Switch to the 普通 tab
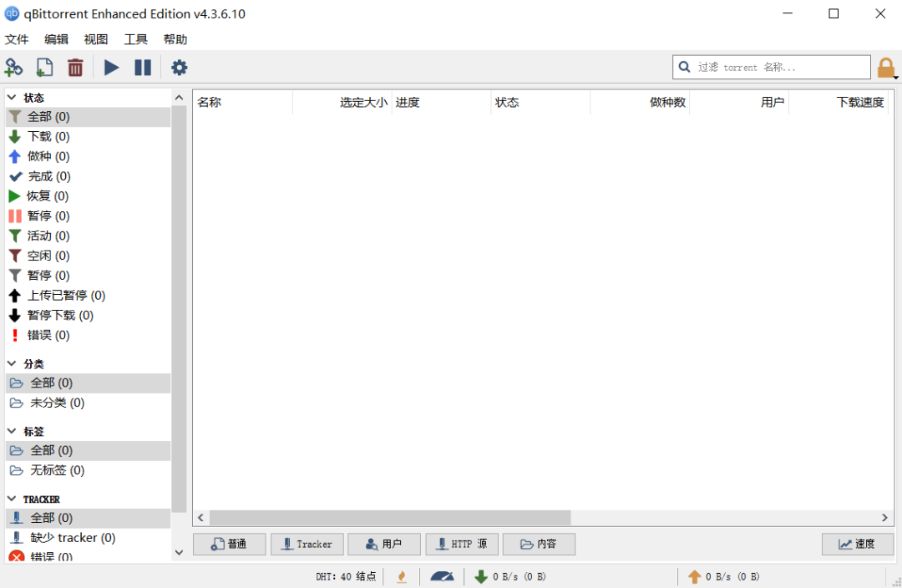 (230, 545)
